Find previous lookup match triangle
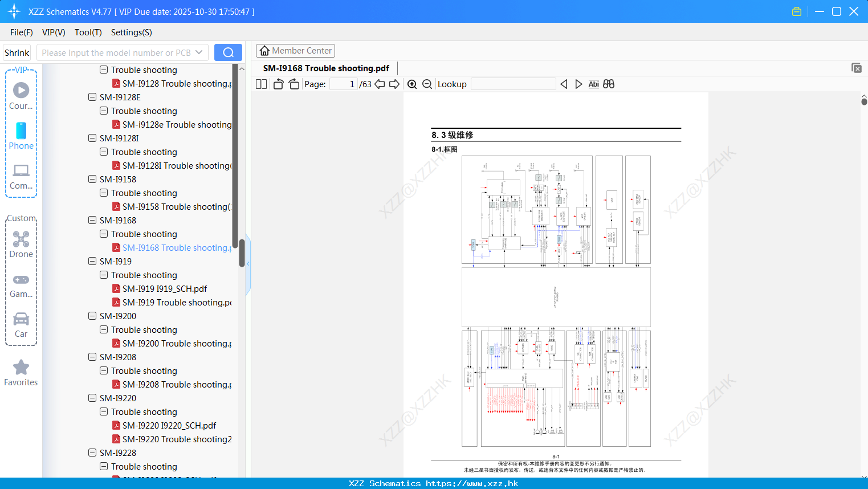Screen dimensions: 868x489 point(564,84)
